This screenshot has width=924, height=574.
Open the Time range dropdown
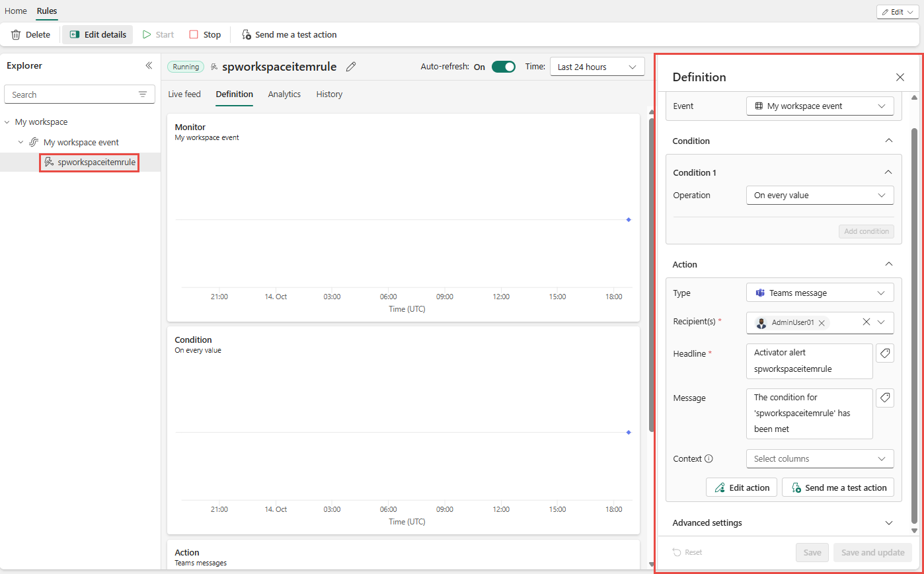[597, 67]
